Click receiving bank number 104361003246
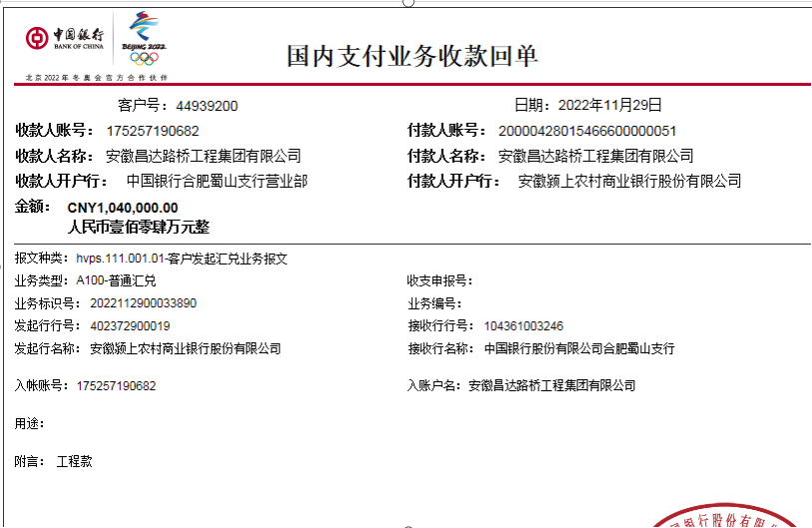The height and width of the screenshot is (528, 812). (524, 326)
